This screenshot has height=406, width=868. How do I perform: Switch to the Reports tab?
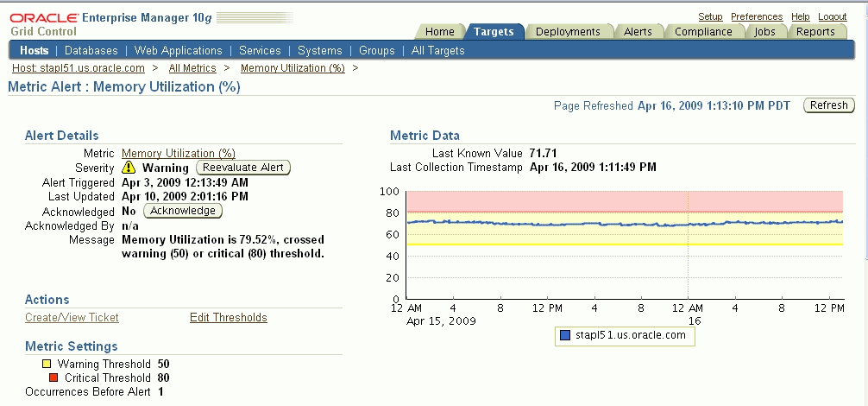click(815, 32)
